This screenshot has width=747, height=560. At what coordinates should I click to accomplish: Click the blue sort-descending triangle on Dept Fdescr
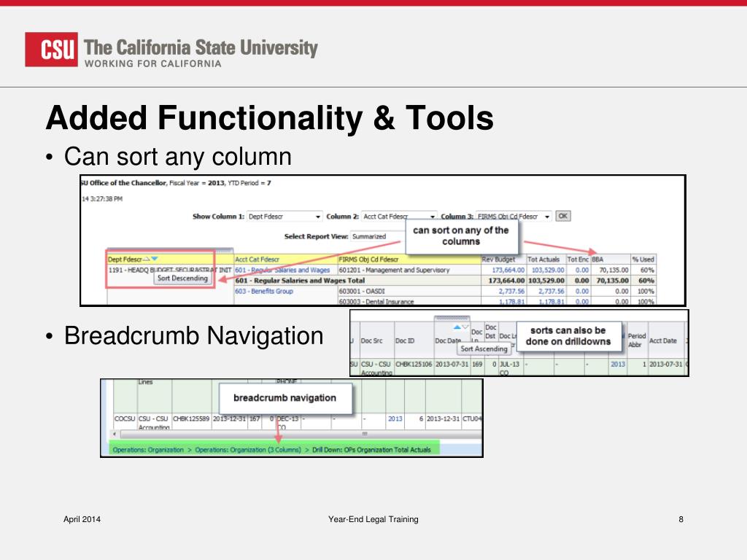coord(155,259)
